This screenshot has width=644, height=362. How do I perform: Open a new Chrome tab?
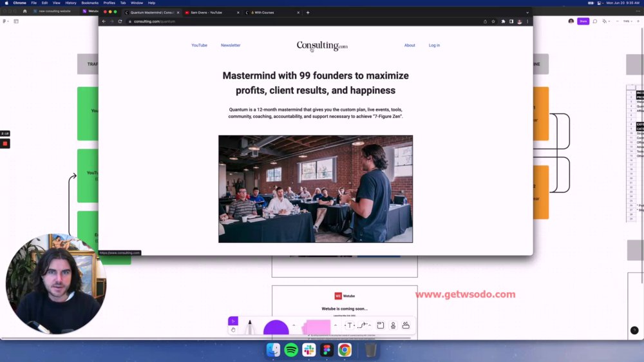point(308,12)
